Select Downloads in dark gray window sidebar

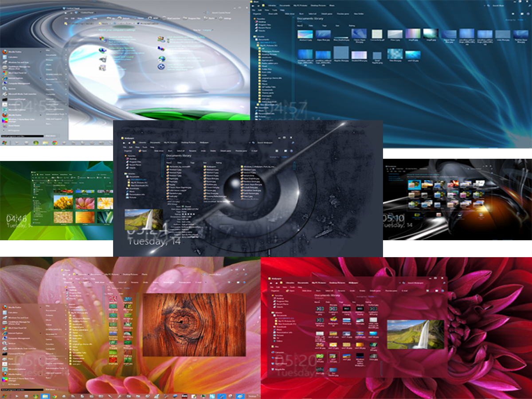132,188
